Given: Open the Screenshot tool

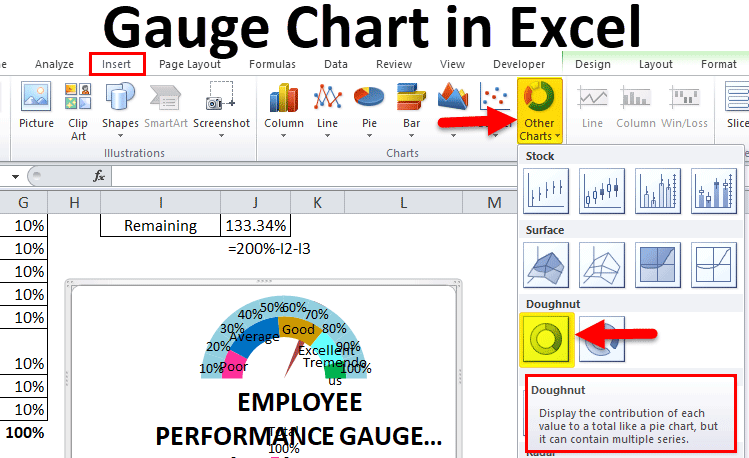Looking at the screenshot, I should pos(221,110).
